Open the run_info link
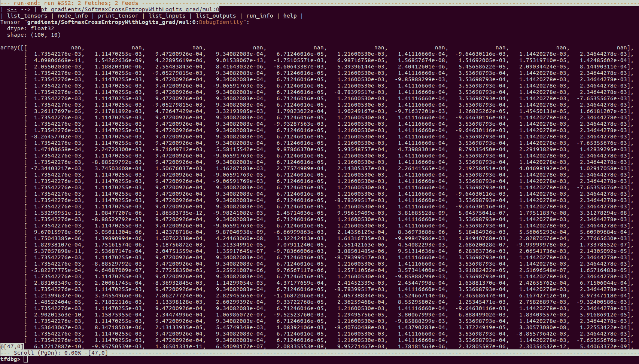The image size is (639, 364). [259, 16]
